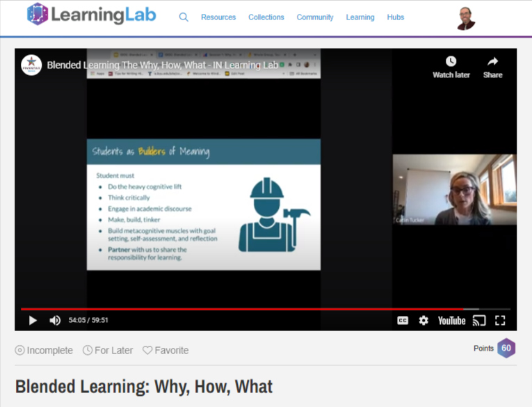Open the Hubs menu

pyautogui.click(x=395, y=17)
